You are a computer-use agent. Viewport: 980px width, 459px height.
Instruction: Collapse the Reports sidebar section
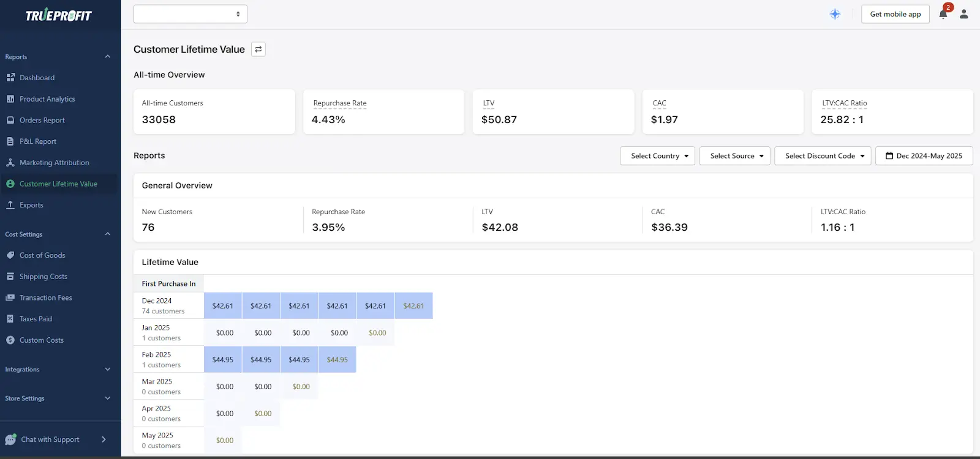(108, 57)
